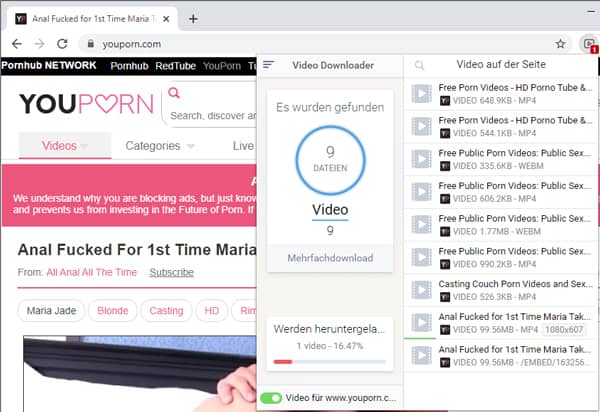Click the YouPorn logo
The height and width of the screenshot is (412, 600).
[86, 103]
